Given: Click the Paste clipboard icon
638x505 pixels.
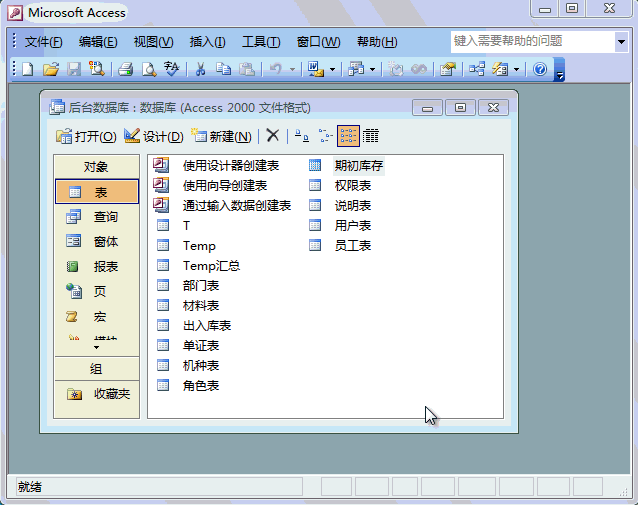Looking at the screenshot, I should (247, 69).
